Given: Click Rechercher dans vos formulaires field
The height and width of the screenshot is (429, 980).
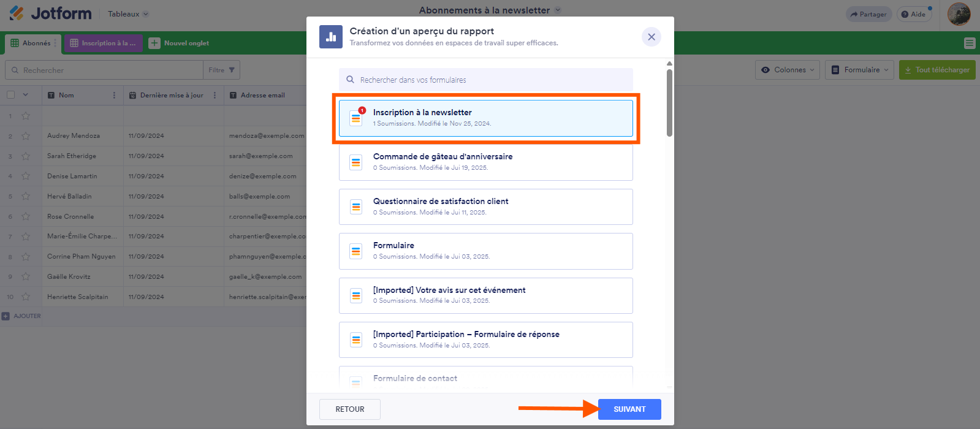Looking at the screenshot, I should [486, 80].
